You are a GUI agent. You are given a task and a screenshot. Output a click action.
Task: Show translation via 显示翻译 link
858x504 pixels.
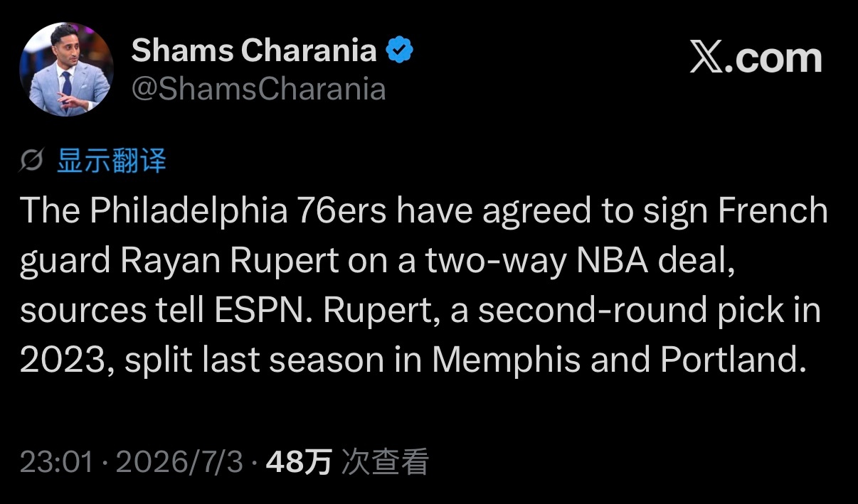click(x=111, y=161)
